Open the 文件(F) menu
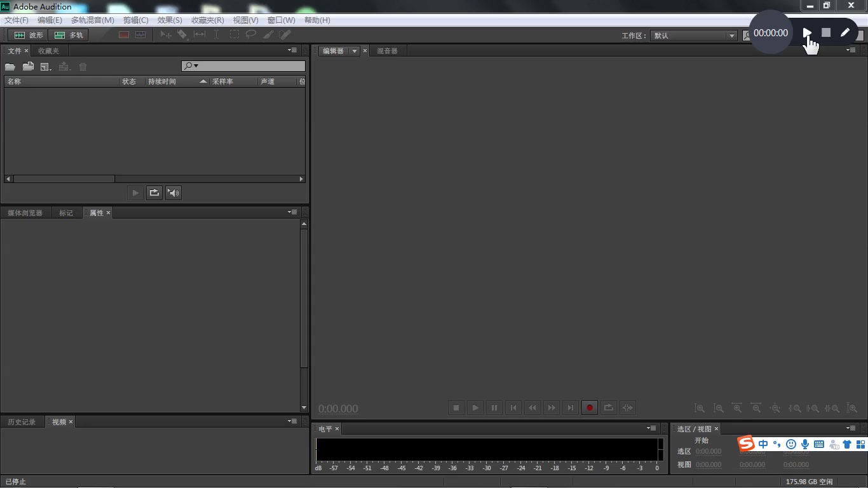 pos(17,20)
